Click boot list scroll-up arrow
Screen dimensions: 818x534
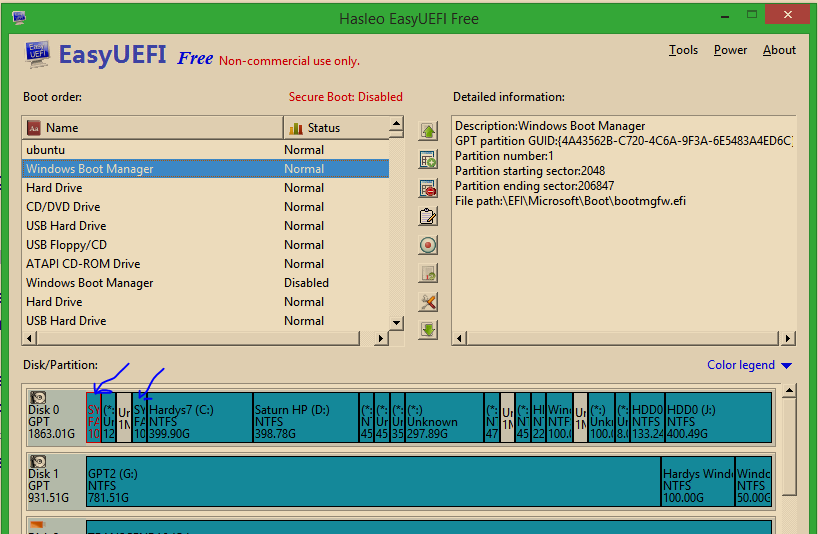pos(396,124)
